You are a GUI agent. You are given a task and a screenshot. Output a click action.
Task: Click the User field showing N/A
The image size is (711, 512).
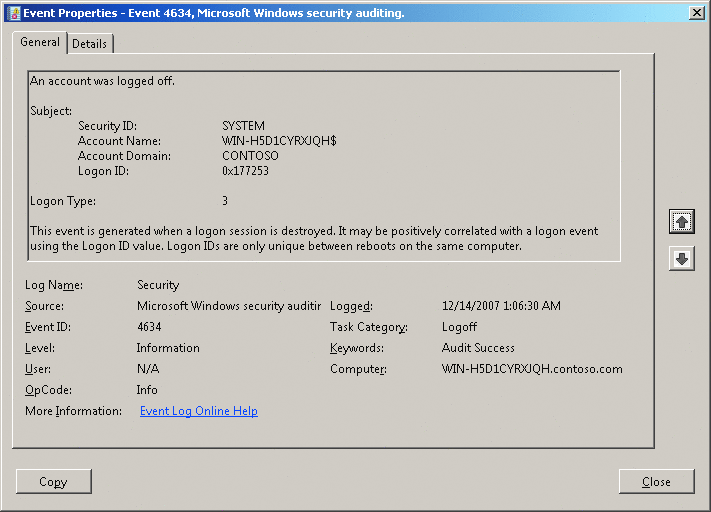[148, 369]
